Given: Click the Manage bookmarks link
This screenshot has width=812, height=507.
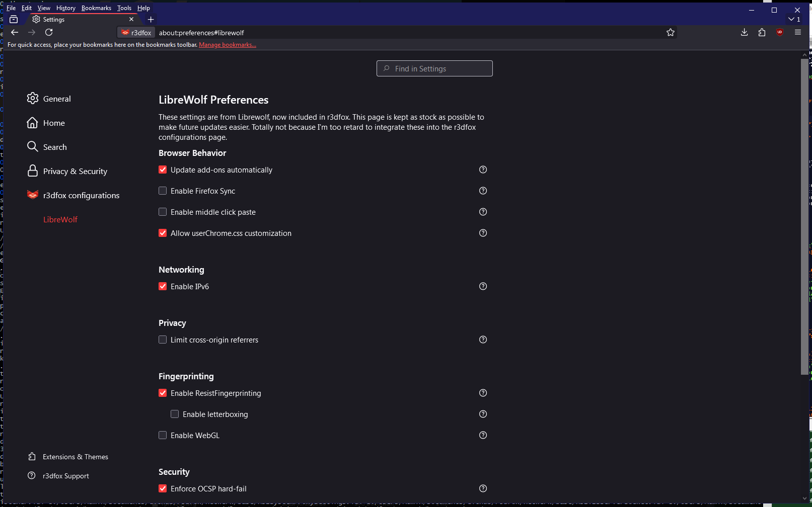Looking at the screenshot, I should 227,45.
